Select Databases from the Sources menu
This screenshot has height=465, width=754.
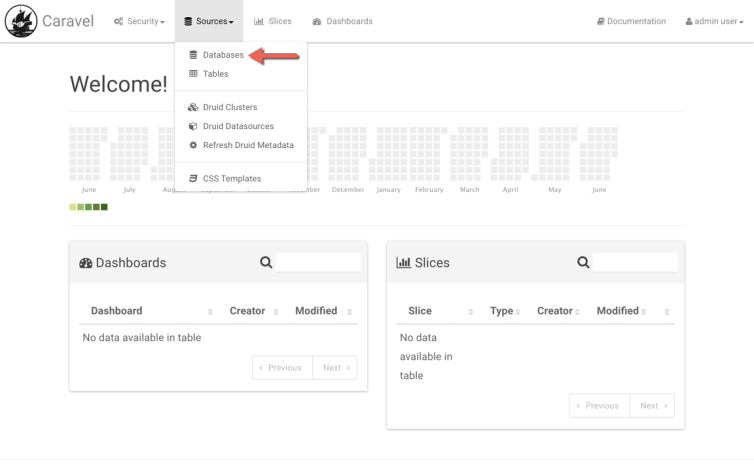[x=222, y=56]
